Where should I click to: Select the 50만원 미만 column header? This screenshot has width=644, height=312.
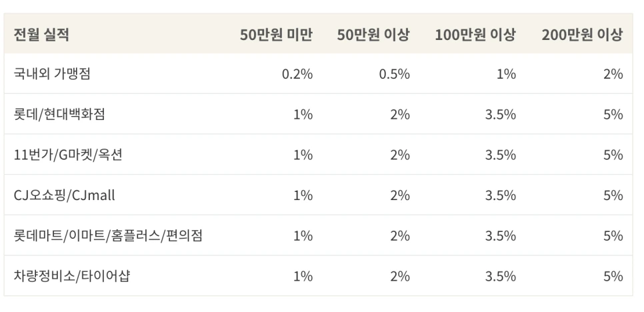pos(276,35)
